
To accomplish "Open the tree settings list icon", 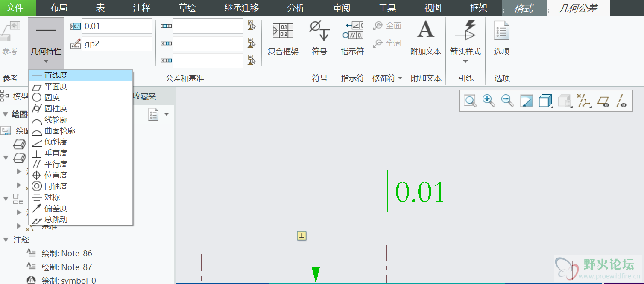I will pos(154,114).
